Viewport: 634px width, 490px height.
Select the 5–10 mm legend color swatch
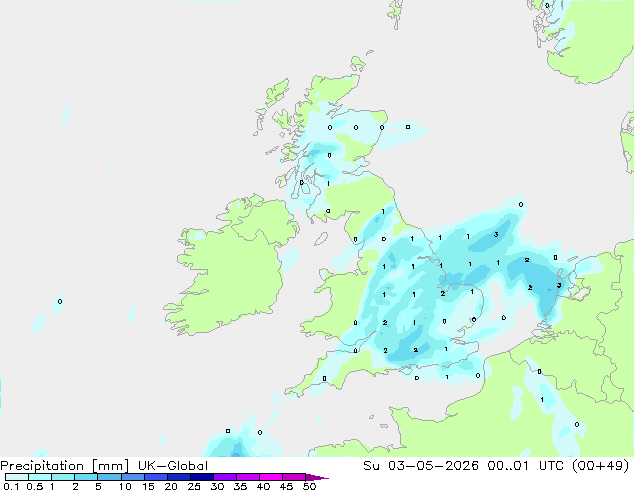tap(109, 477)
